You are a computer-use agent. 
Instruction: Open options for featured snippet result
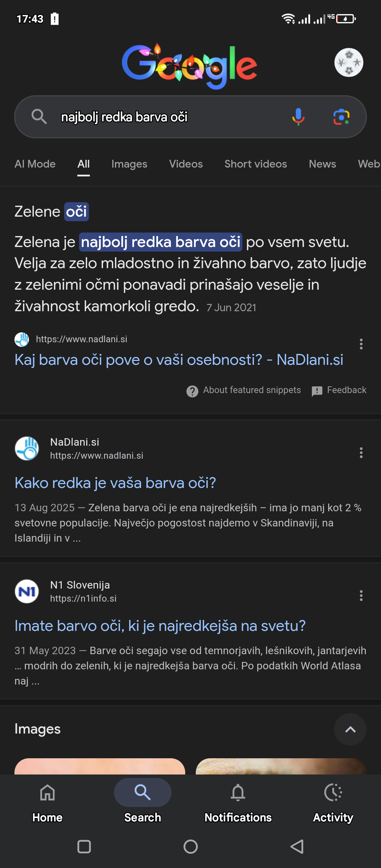361,344
